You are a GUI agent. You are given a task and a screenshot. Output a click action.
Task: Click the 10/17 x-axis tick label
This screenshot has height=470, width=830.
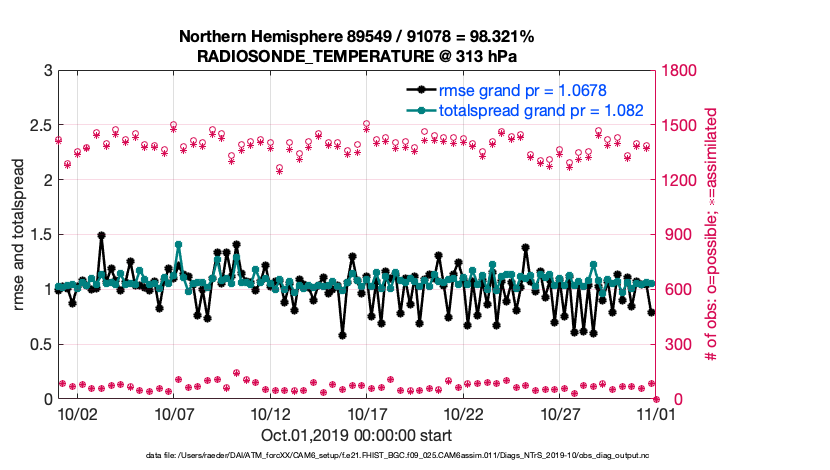(x=367, y=413)
